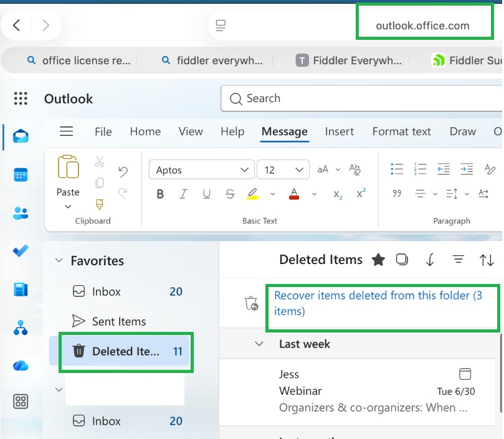
Task: Open the More apps icon in sidebar
Action: click(21, 402)
